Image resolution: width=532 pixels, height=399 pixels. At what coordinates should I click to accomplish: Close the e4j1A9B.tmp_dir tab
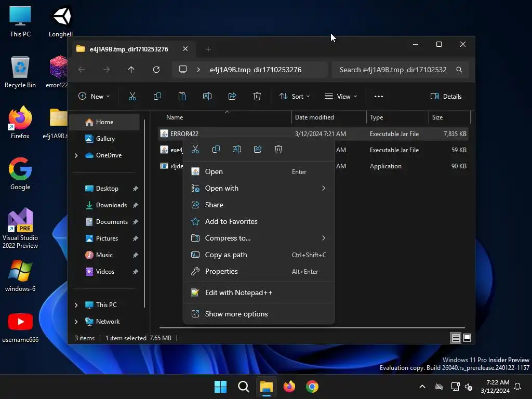185,49
